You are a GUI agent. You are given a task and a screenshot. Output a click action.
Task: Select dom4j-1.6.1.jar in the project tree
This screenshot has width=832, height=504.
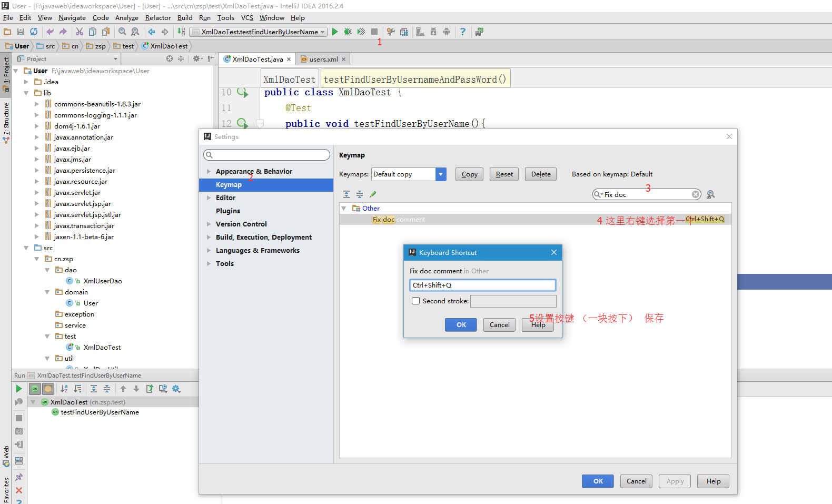coord(77,126)
